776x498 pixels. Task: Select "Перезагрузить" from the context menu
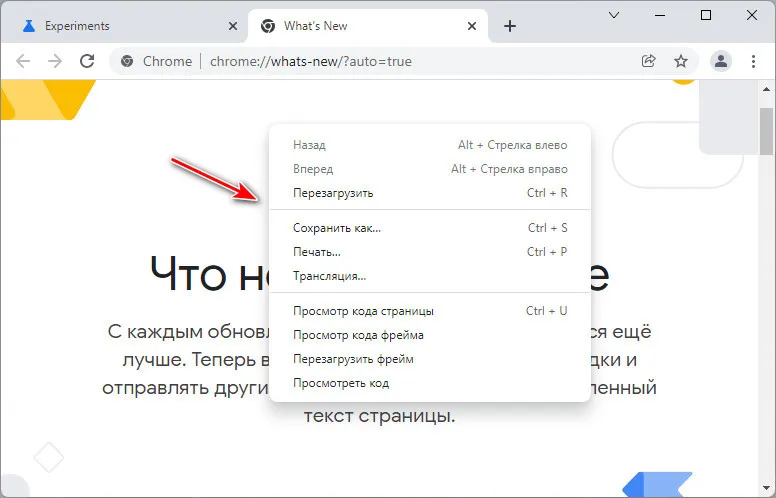click(x=333, y=193)
